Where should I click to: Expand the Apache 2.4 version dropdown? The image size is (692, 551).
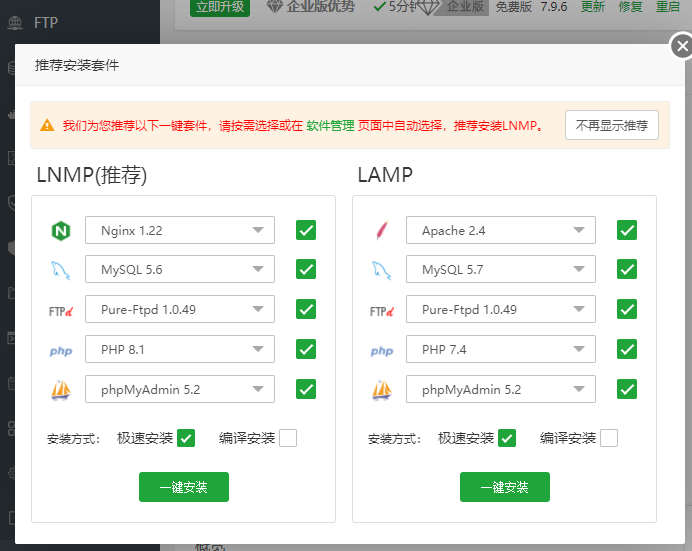(501, 230)
